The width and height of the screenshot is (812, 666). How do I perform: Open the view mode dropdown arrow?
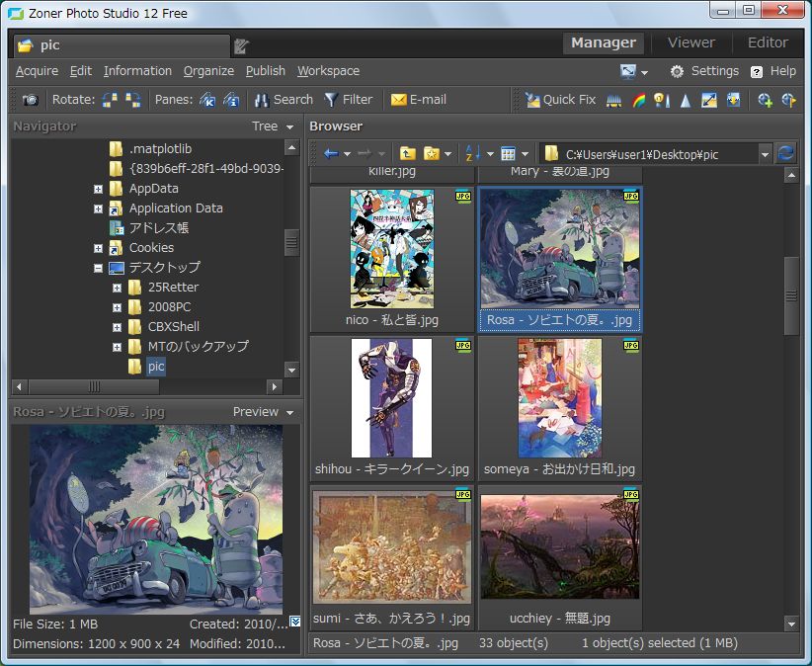tap(526, 154)
